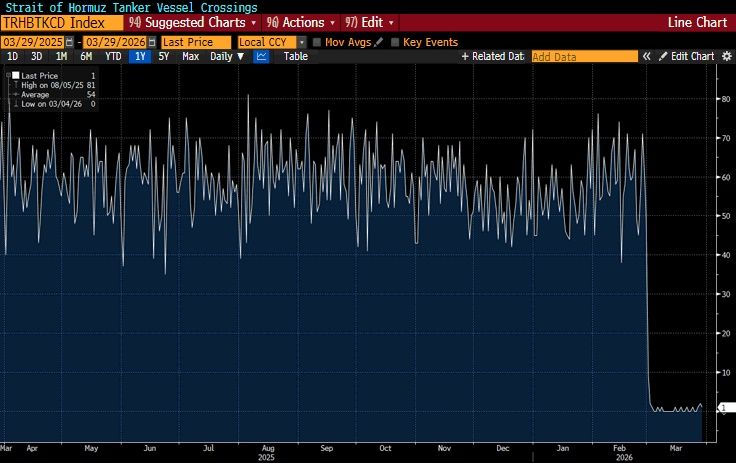Viewport: 736px width, 463px height.
Task: Click the double-chevron collapse arrows
Action: coord(647,57)
